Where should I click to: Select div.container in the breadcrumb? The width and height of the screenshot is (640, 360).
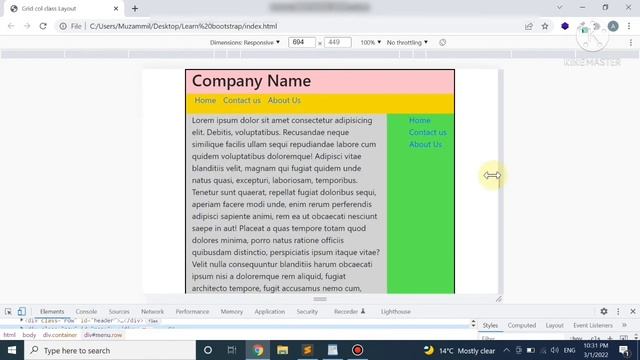[x=60, y=335]
